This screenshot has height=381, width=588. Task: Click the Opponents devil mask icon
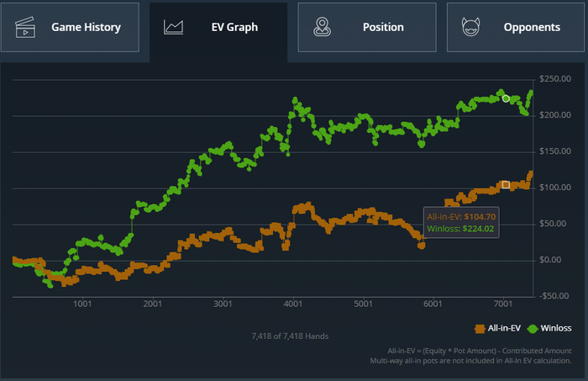470,27
